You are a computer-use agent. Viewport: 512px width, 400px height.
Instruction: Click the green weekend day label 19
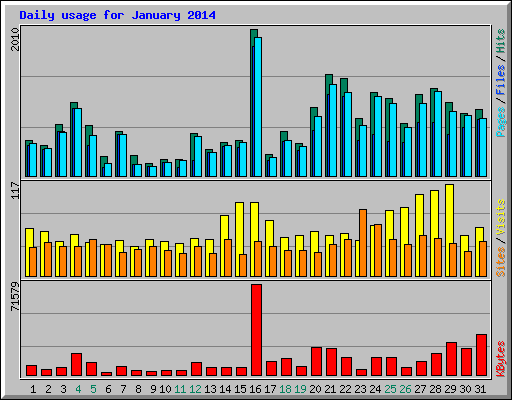click(300, 389)
